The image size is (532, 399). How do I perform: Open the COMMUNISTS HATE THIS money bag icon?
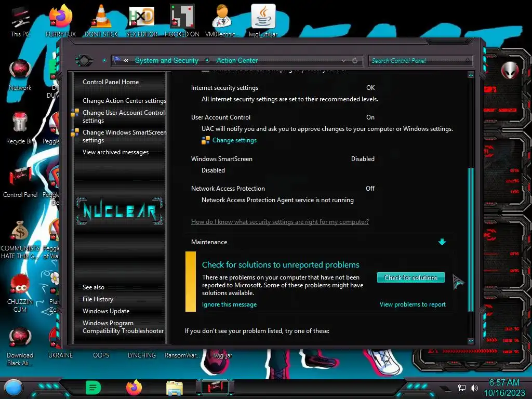pos(20,240)
